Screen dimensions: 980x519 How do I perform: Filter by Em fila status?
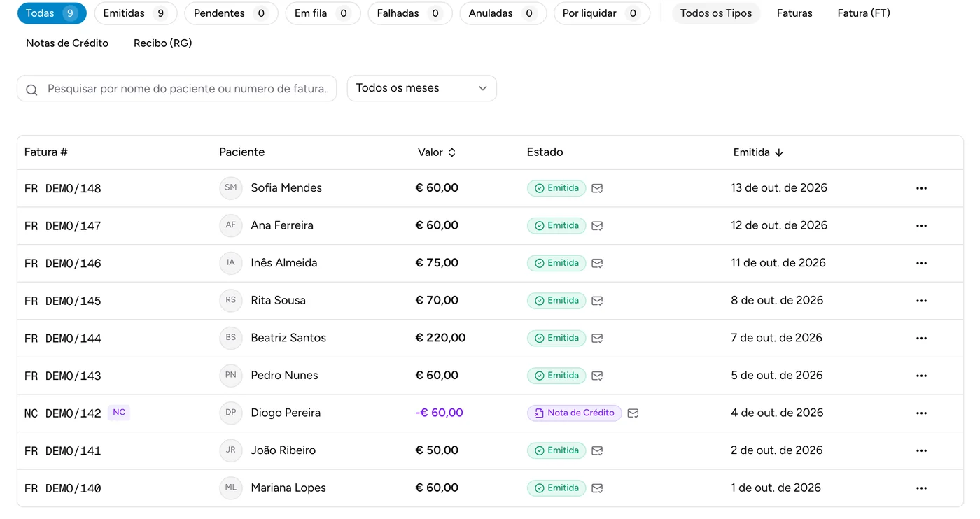[x=323, y=13]
